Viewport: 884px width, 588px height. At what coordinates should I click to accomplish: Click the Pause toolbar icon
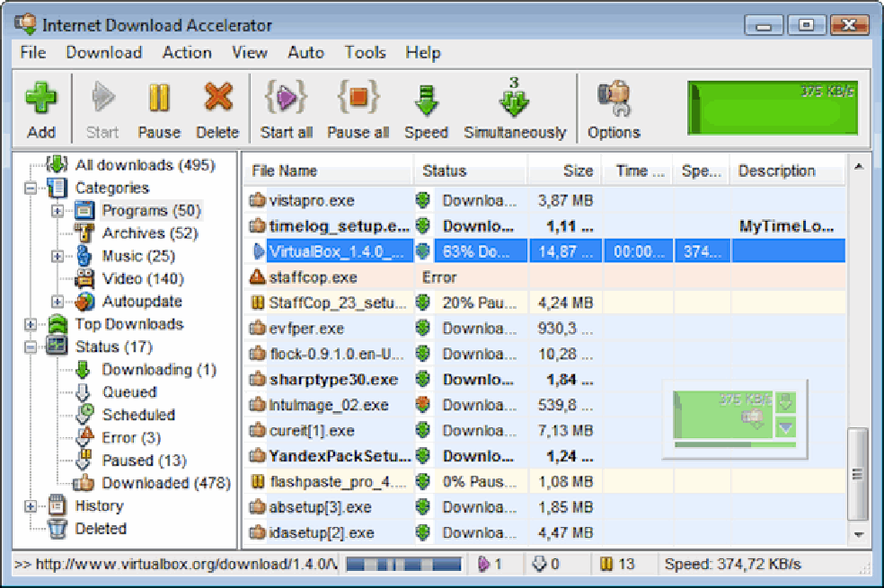[159, 109]
